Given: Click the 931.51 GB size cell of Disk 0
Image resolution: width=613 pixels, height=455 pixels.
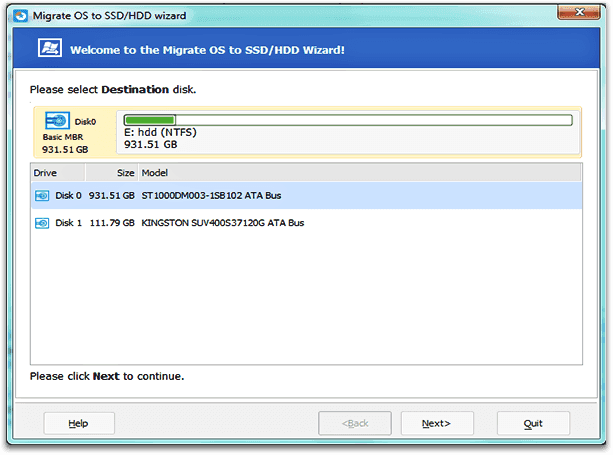Looking at the screenshot, I should pos(111,195).
